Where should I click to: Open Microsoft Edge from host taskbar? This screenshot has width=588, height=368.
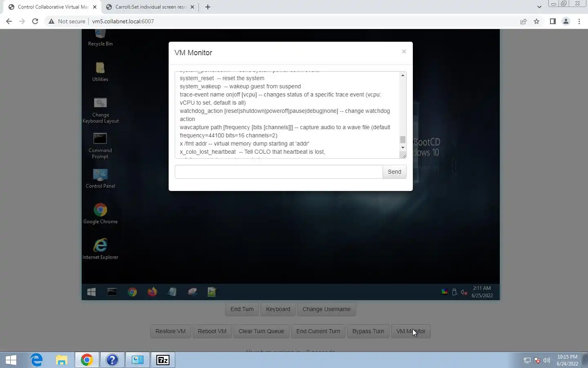(x=37, y=360)
